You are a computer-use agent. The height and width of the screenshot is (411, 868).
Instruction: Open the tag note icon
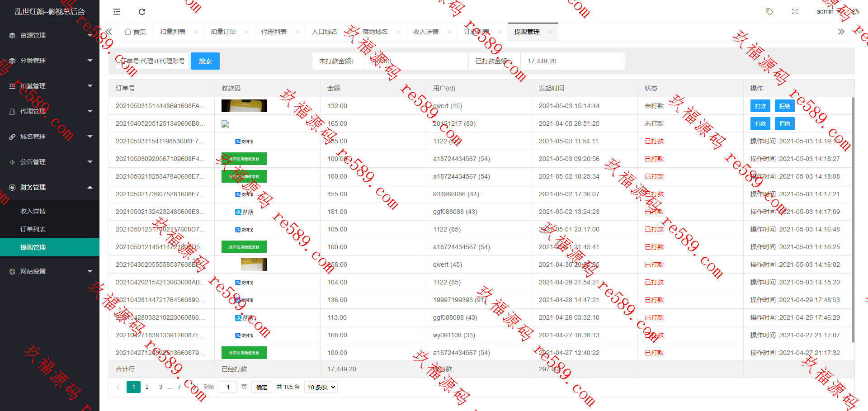pos(769,12)
